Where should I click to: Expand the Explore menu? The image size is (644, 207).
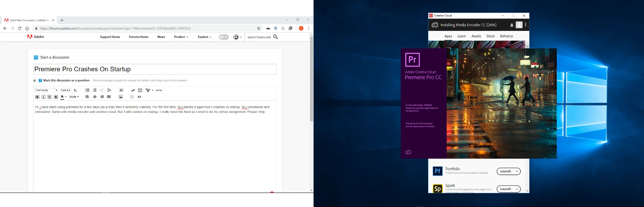(204, 37)
